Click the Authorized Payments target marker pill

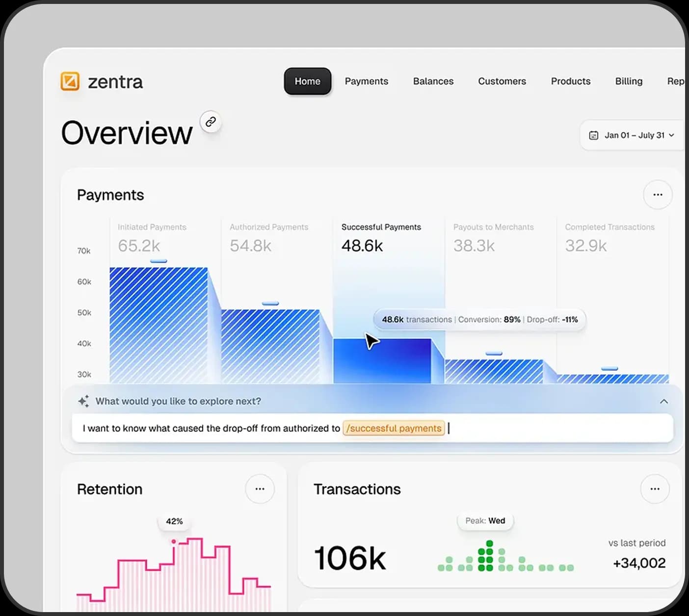coord(270,304)
